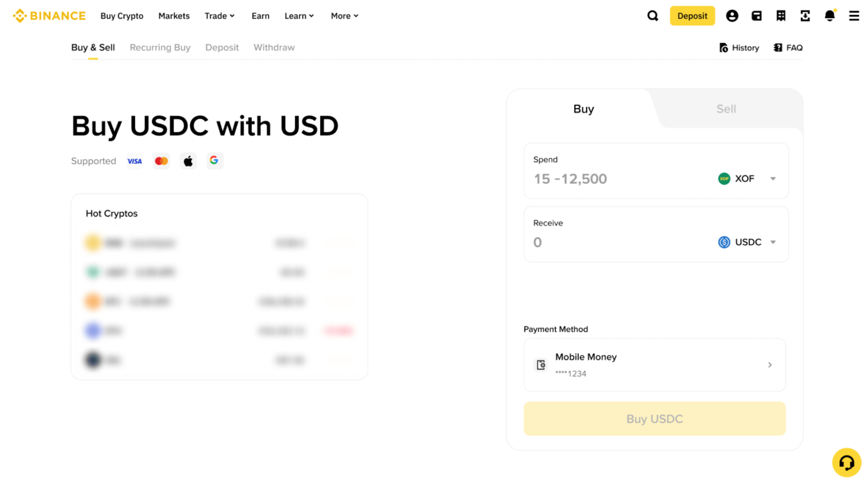The width and height of the screenshot is (868, 484).
Task: Click the Binance logo
Action: click(x=49, y=16)
